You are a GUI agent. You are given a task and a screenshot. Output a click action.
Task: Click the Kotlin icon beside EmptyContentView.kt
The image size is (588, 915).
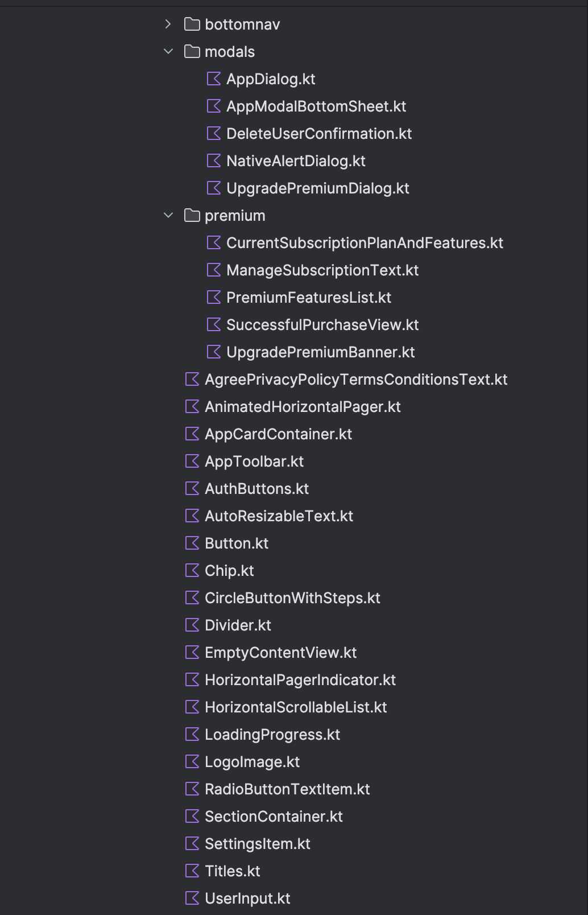[192, 652]
